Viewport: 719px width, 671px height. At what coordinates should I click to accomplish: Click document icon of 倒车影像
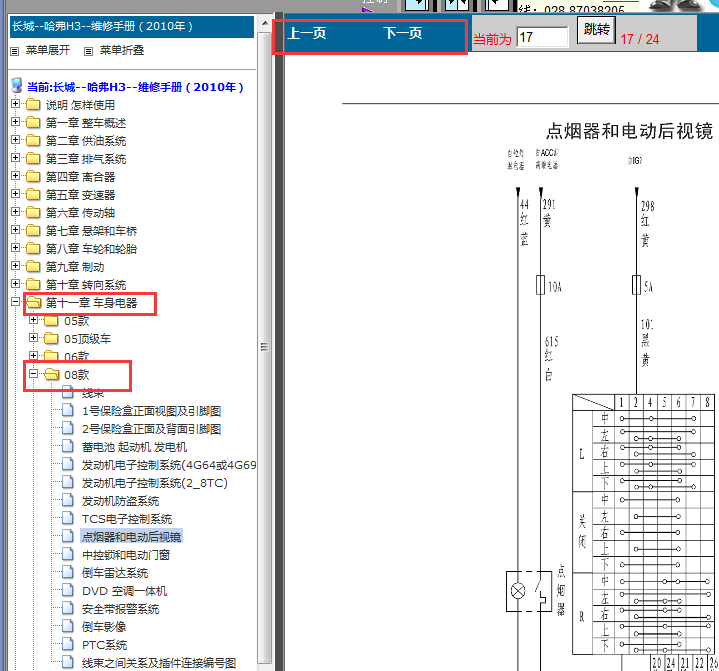pyautogui.click(x=68, y=626)
